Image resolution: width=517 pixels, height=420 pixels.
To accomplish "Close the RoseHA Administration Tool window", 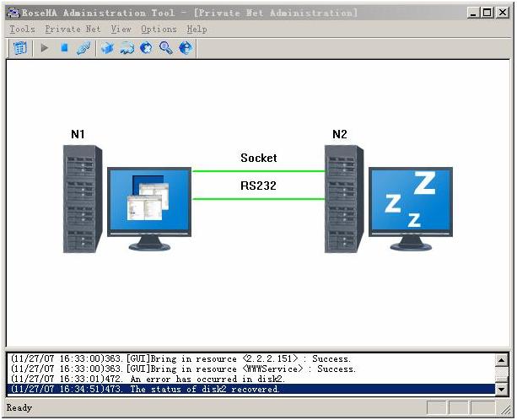I will (503, 13).
